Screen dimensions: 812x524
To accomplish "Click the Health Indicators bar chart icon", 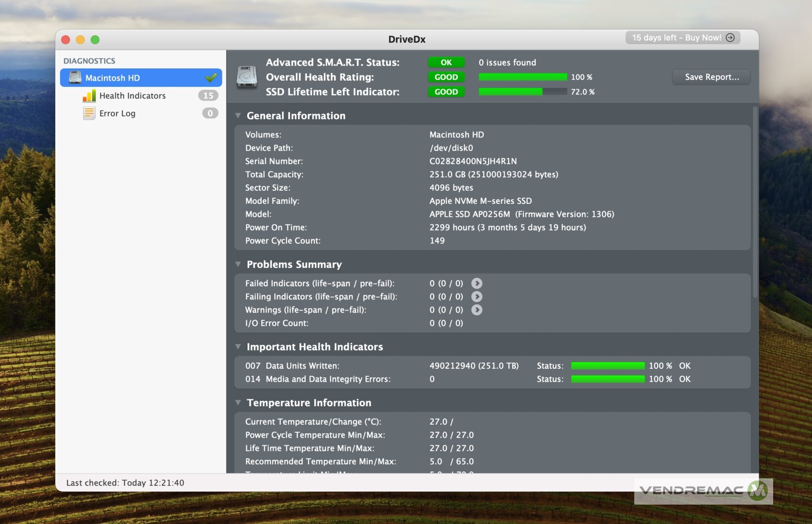I will (89, 96).
